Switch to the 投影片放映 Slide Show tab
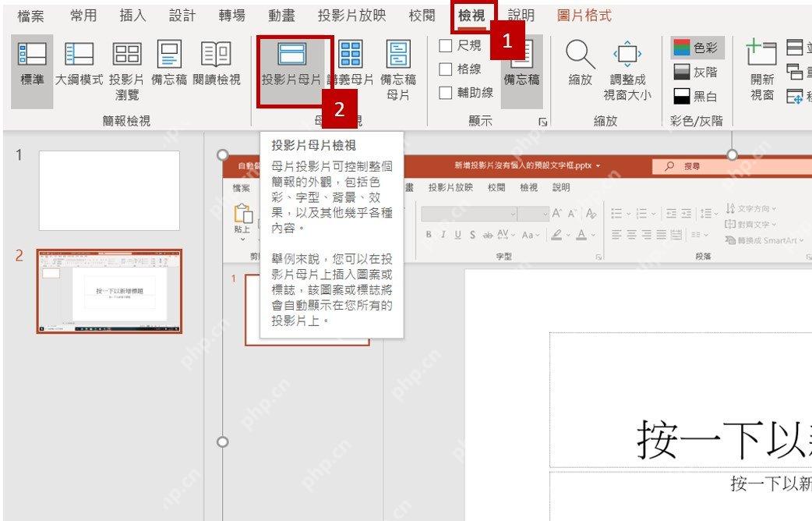The height and width of the screenshot is (521, 812). click(x=351, y=16)
